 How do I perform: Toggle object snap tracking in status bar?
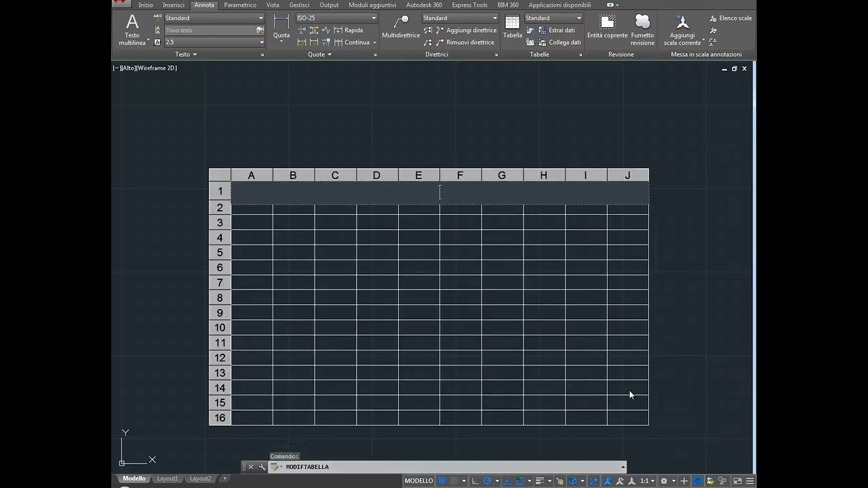(507, 481)
